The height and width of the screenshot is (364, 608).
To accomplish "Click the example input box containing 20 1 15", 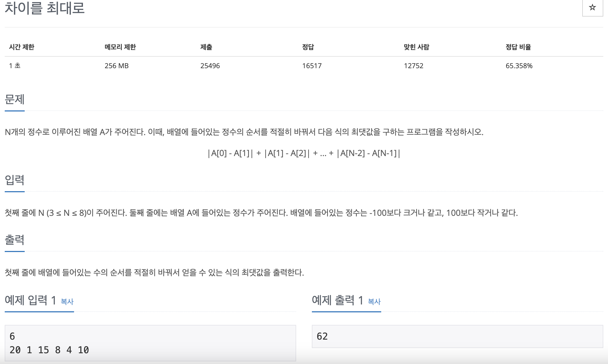I will point(150,343).
